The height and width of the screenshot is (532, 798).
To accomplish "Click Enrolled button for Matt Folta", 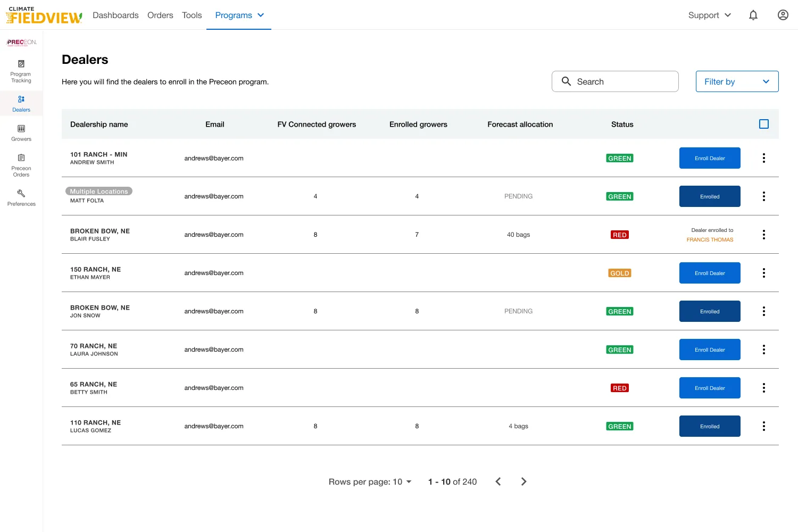I will click(x=710, y=196).
